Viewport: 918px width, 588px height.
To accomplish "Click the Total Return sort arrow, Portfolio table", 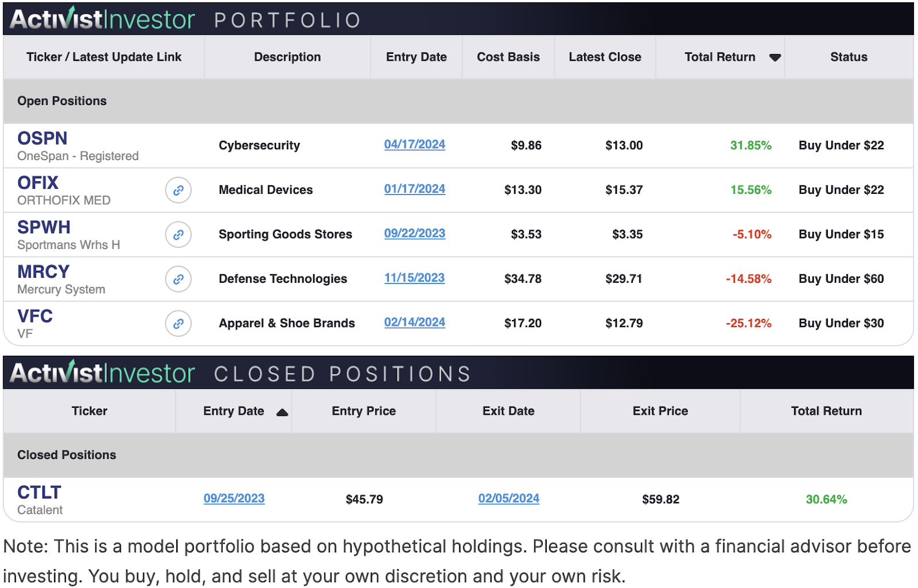I will pyautogui.click(x=775, y=57).
